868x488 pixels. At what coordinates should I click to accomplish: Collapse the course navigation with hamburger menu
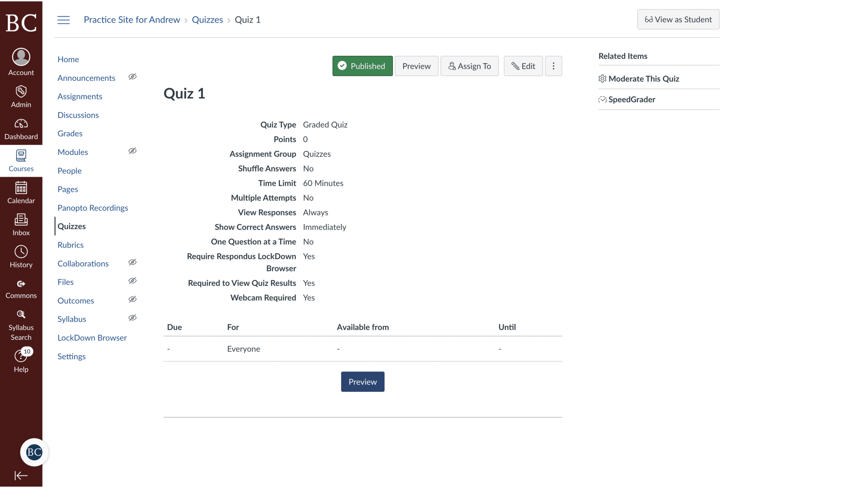[63, 19]
